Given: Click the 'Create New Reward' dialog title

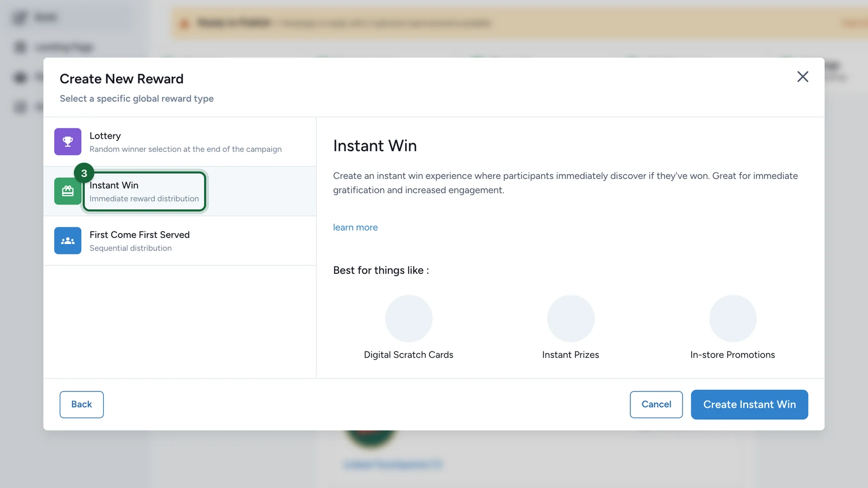Looking at the screenshot, I should pos(122,79).
